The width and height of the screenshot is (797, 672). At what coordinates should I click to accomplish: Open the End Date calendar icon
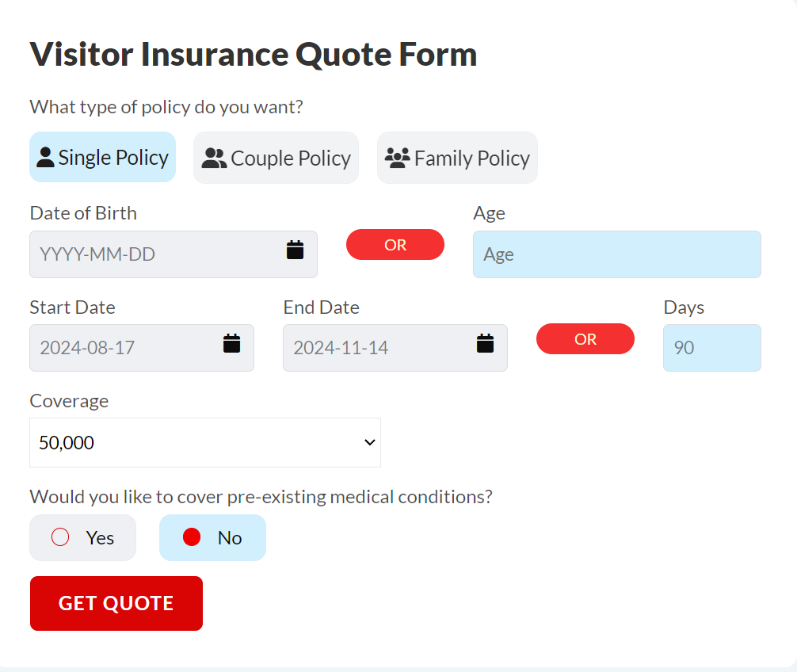485,343
